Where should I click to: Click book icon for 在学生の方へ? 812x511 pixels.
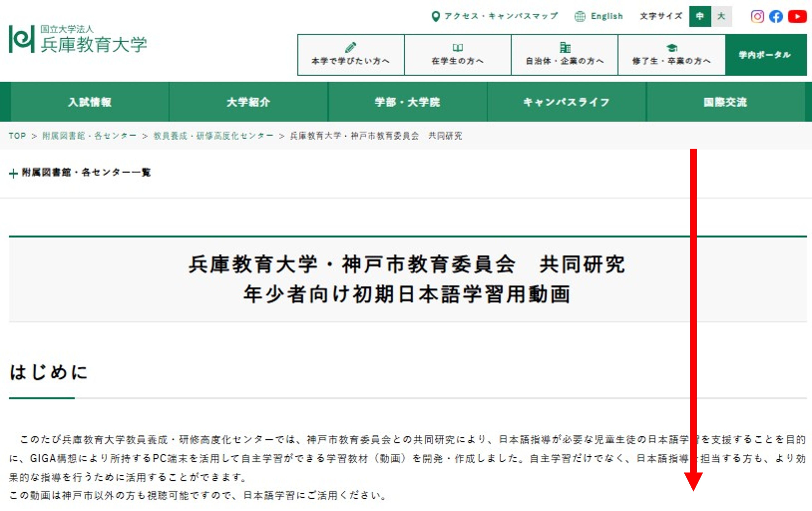coord(457,47)
